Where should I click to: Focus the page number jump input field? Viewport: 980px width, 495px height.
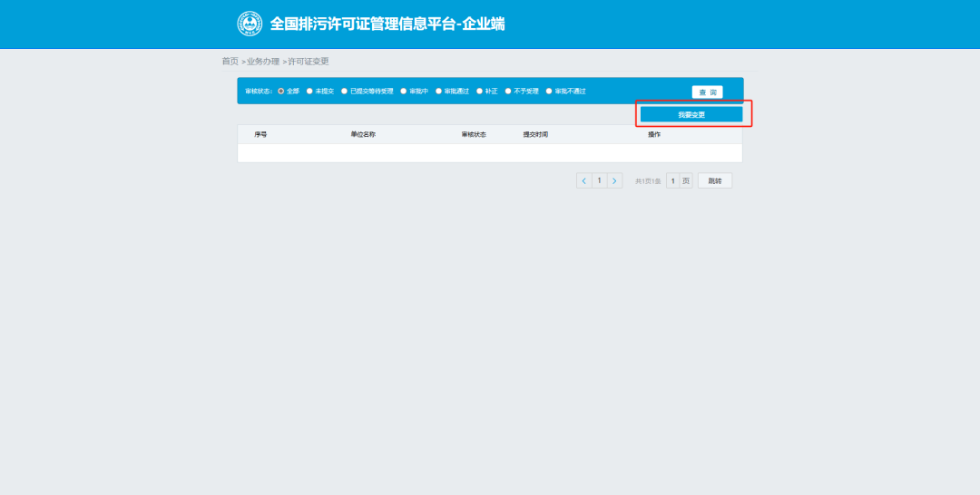pos(672,181)
